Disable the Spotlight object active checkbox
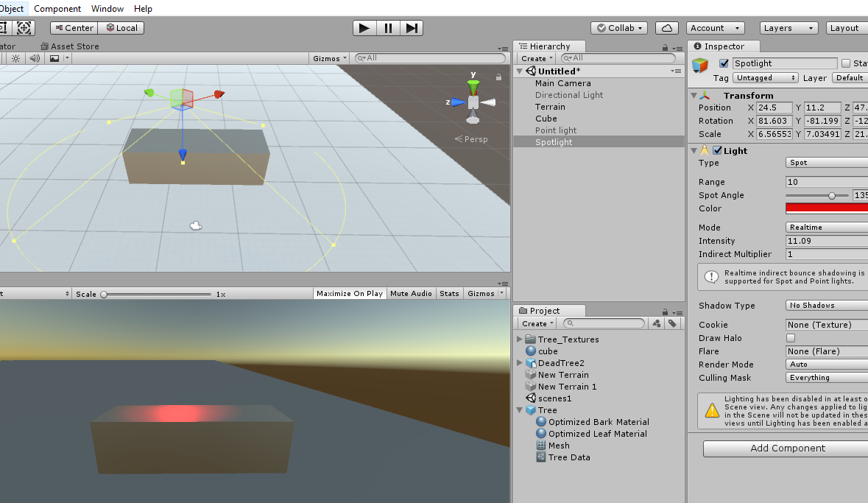 [x=724, y=63]
